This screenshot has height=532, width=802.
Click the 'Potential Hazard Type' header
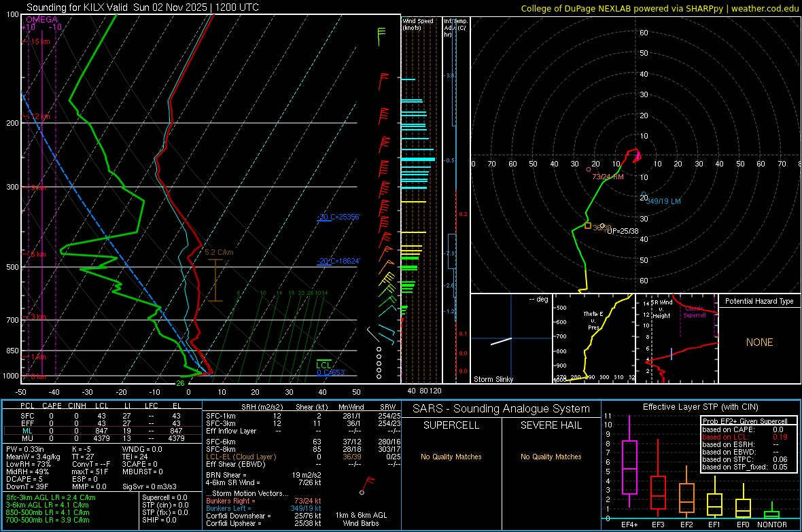pos(759,301)
